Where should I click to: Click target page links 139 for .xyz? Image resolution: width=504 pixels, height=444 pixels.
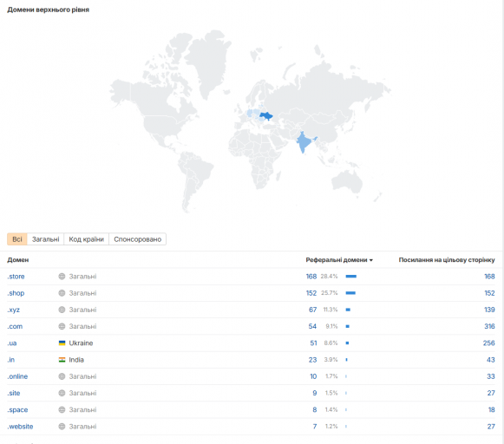click(x=489, y=310)
